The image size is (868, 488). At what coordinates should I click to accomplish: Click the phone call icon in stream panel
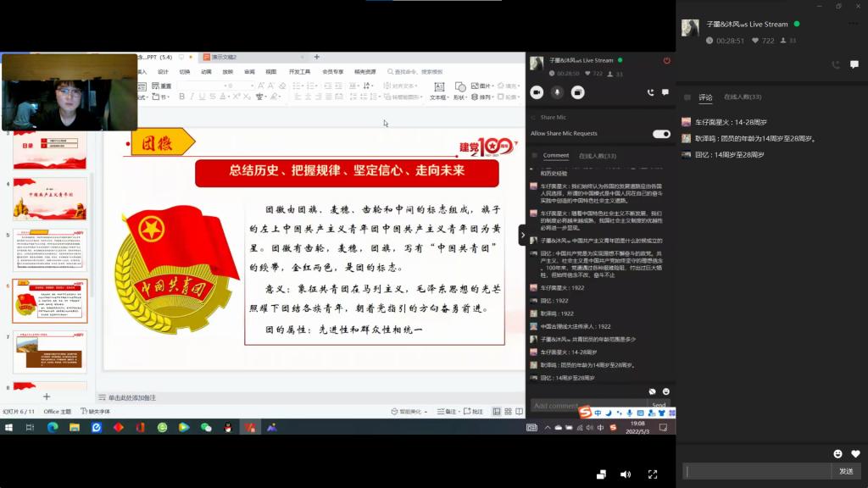tap(651, 92)
